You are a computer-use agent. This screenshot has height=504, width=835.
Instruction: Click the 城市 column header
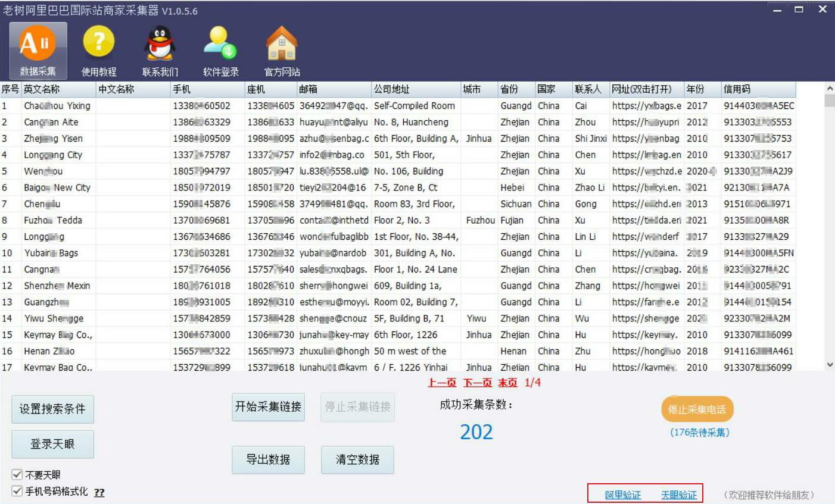tap(479, 89)
